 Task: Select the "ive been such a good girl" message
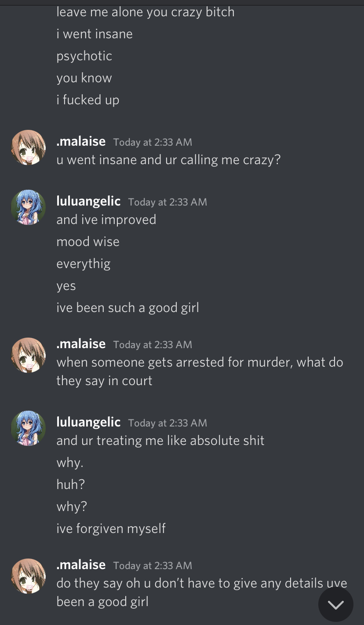click(128, 308)
